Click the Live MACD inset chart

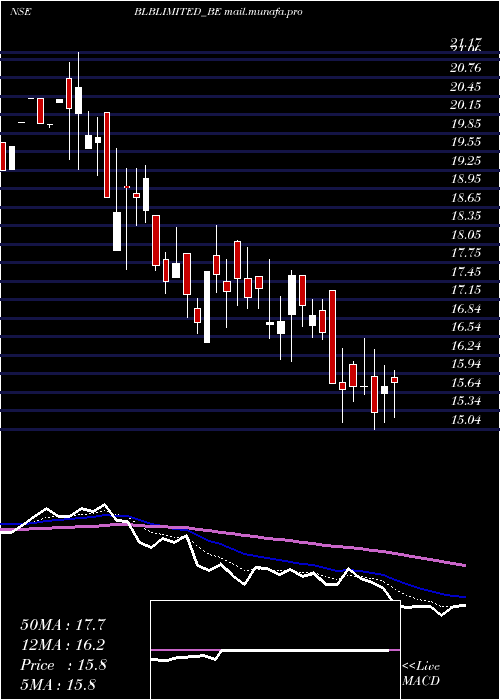275,650
